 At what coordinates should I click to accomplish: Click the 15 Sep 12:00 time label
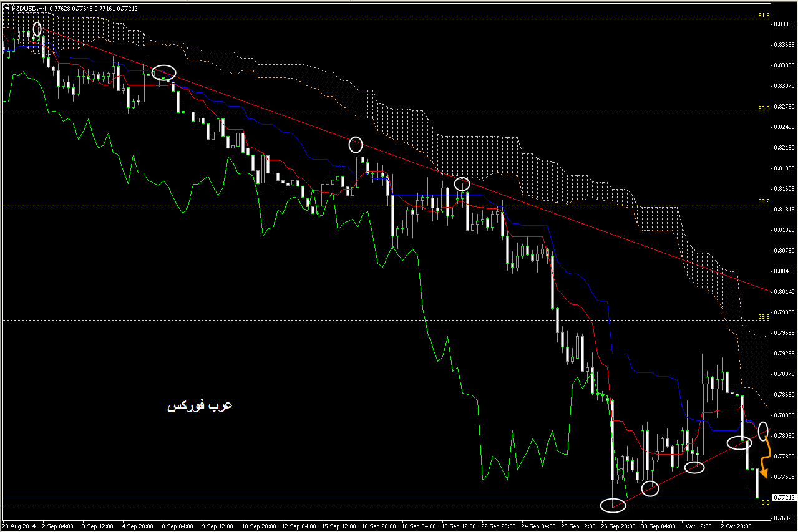tap(338, 526)
